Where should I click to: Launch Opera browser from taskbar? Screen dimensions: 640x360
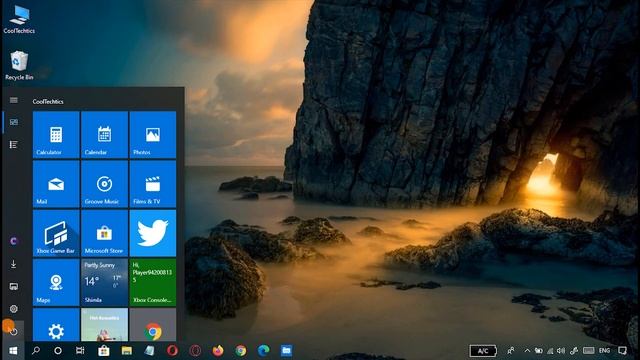[172, 351]
